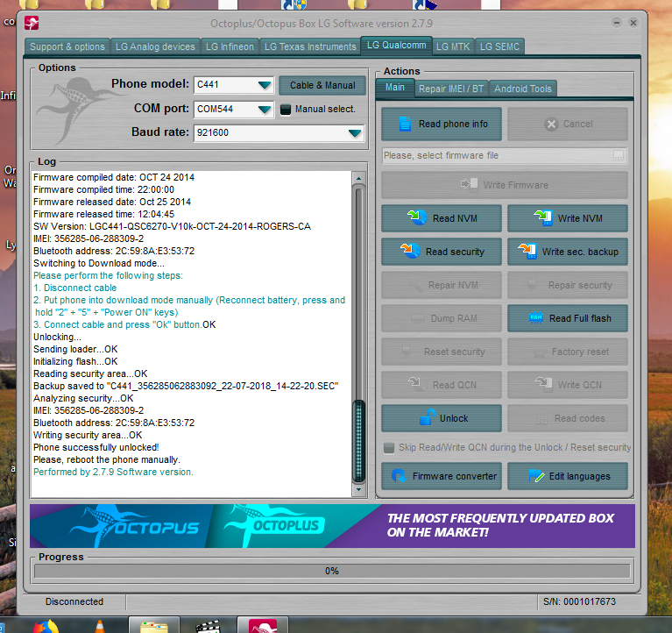Click the Read NVM arrow icon
Image resolution: width=672 pixels, height=633 pixels.
click(417, 217)
